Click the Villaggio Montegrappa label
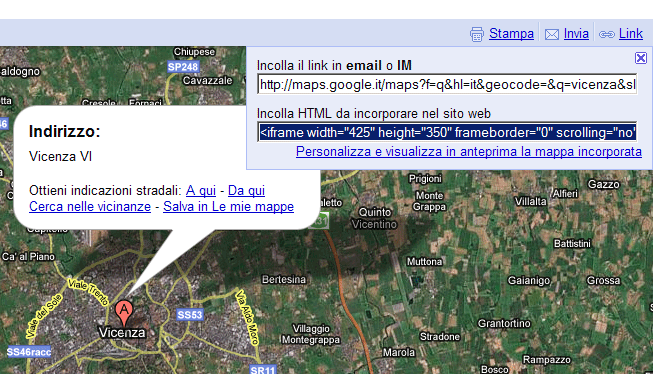Viewport: 653px width, 374px height. click(x=311, y=334)
